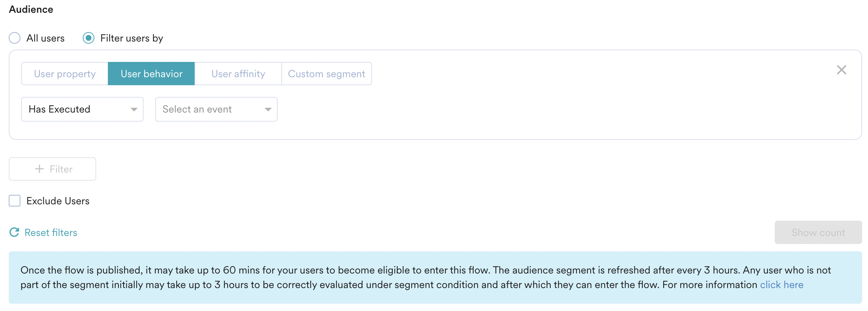Open the Select an event dropdown
Viewport: 868px width, 311px height.
pos(216,109)
